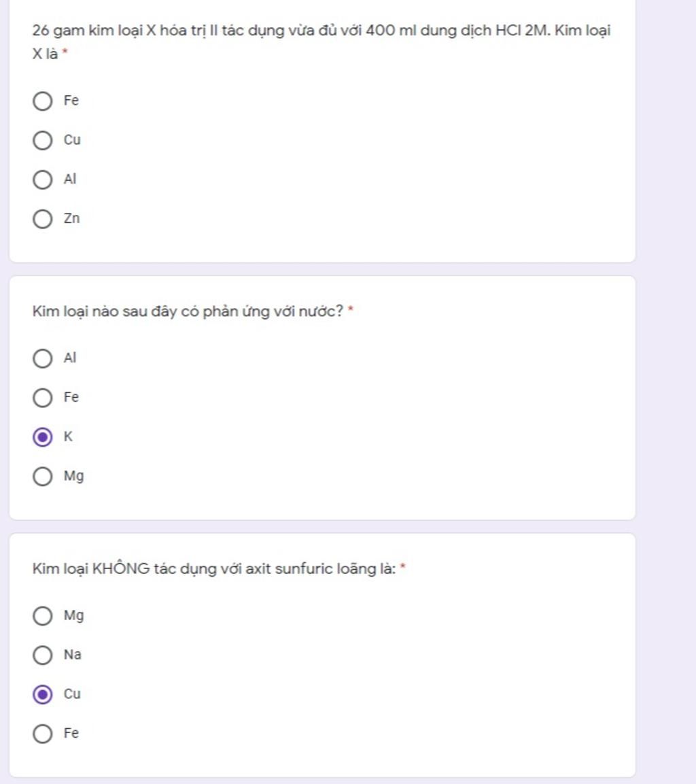The width and height of the screenshot is (696, 784).
Task: Pick Mg for reacts-with-water question
Action: tap(42, 477)
